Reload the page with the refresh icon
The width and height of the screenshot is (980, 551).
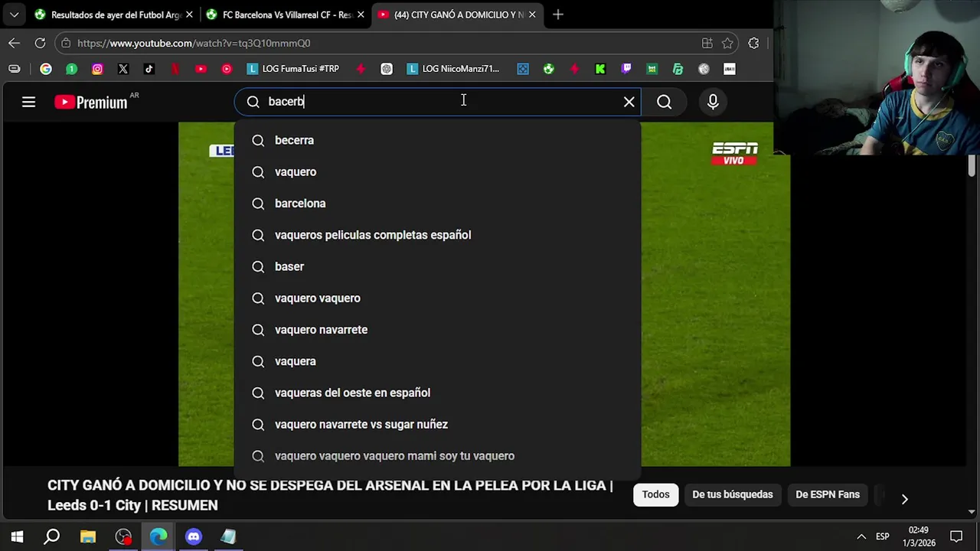pyautogui.click(x=40, y=43)
